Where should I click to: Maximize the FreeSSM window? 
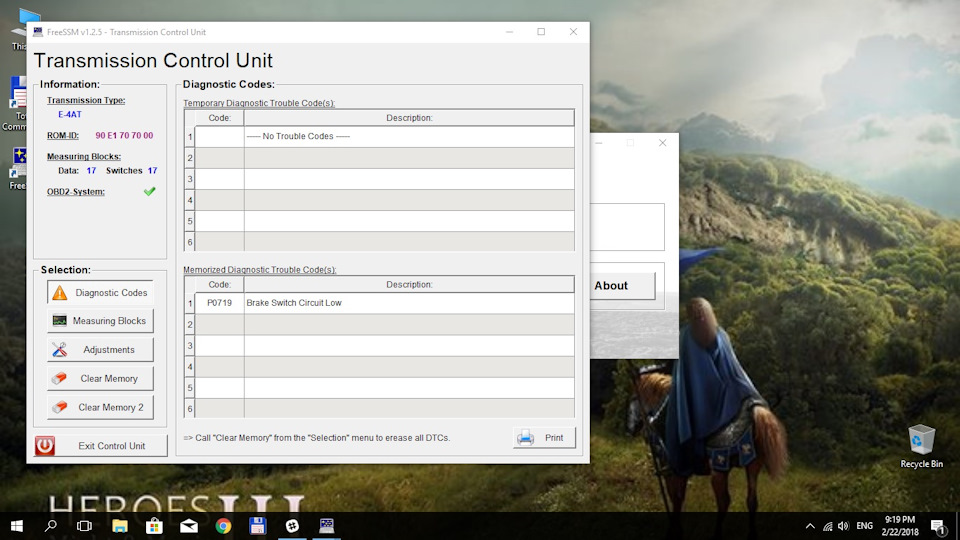click(541, 32)
